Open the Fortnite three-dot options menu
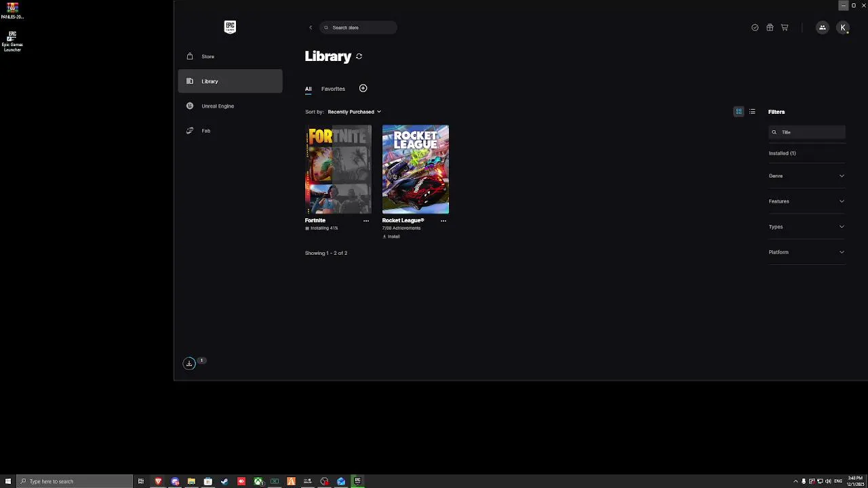This screenshot has height=488, width=868. click(366, 221)
